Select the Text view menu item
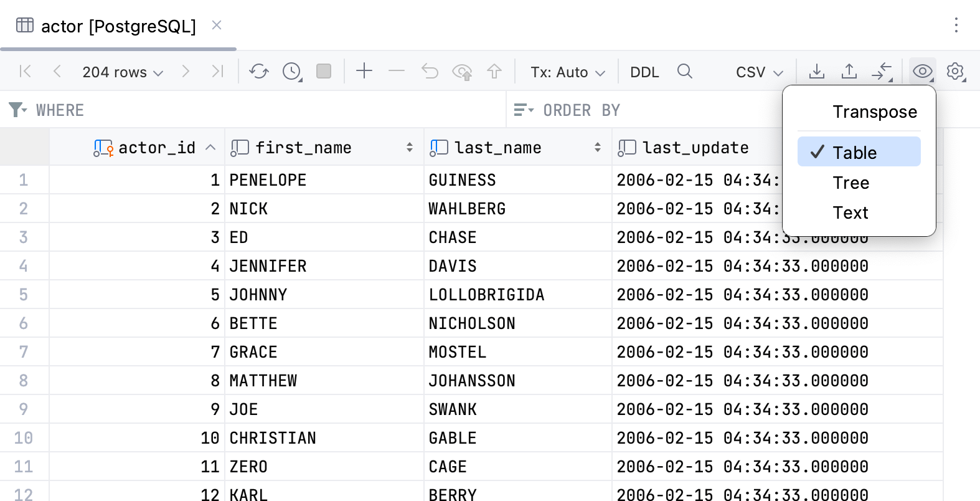 (850, 212)
